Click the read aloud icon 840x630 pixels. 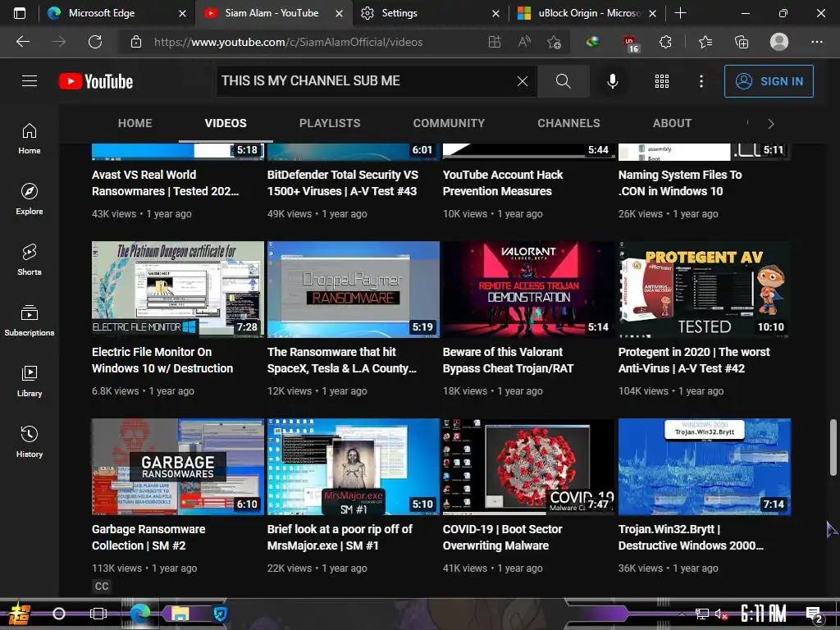coord(524,42)
